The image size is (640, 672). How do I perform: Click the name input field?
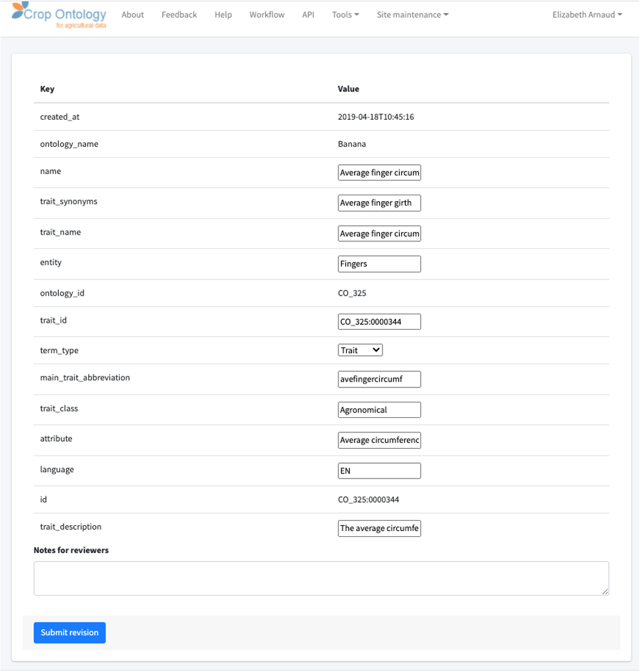[379, 172]
